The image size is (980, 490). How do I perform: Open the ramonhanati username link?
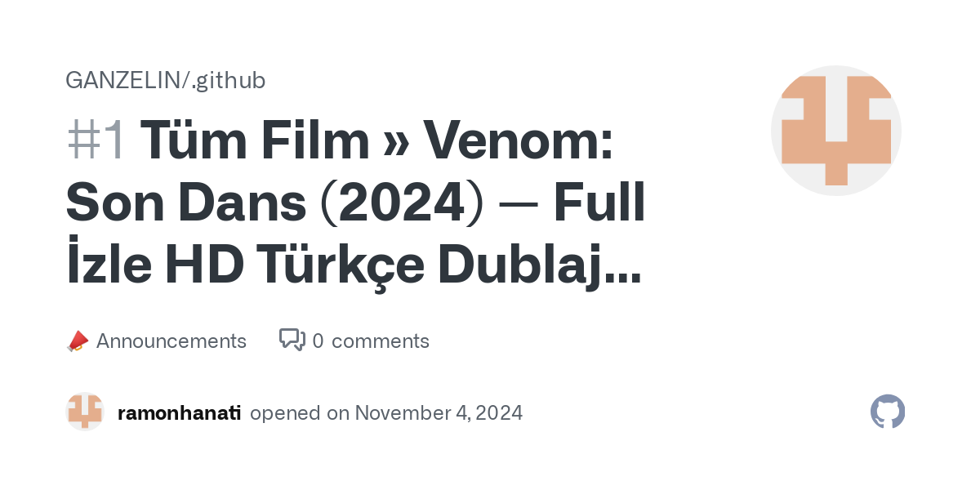click(x=179, y=412)
